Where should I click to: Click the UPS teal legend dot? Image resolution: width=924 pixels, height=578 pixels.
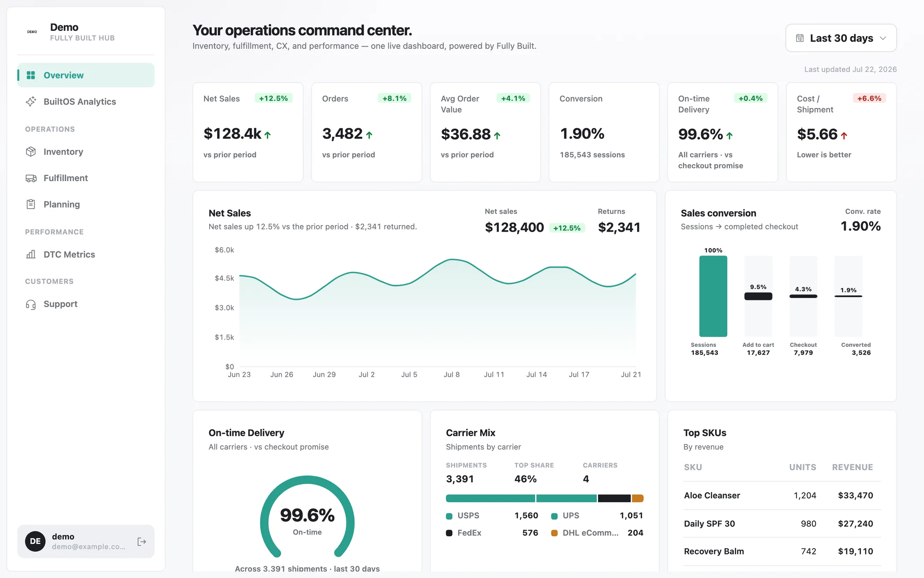pos(554,516)
